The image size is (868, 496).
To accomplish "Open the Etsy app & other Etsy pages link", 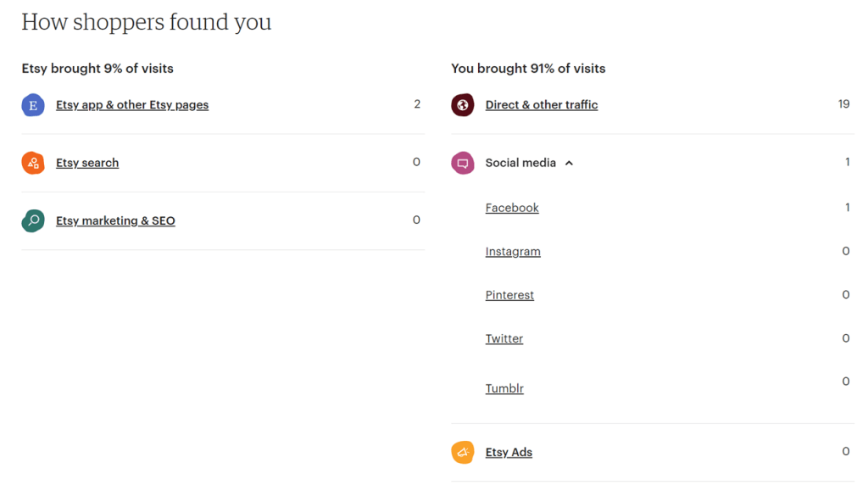I will coord(132,105).
